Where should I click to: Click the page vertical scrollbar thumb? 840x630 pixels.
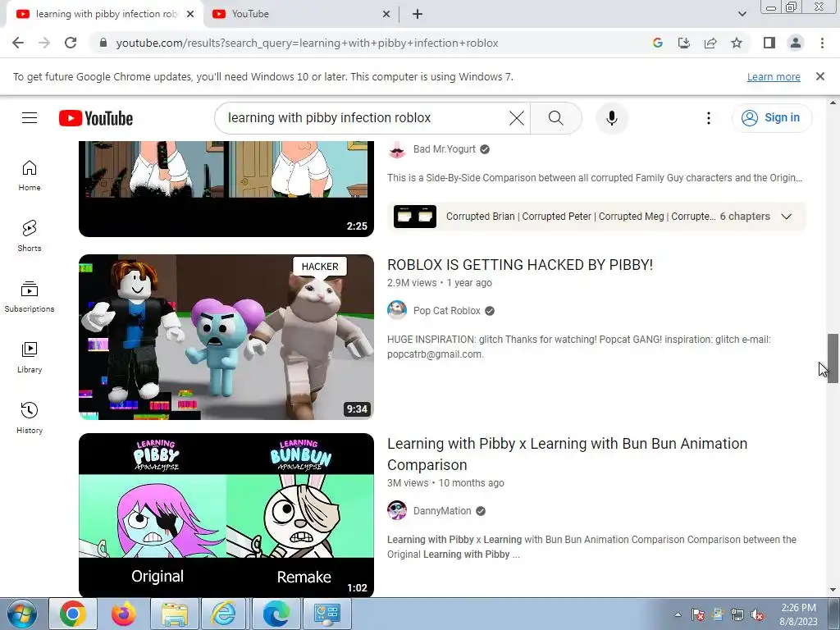point(833,358)
